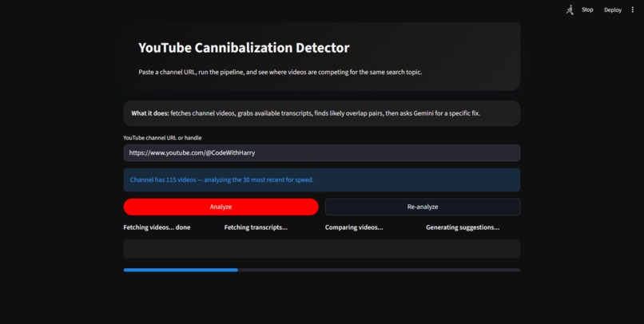Click the 'Channel has 115 videos' info message
Screen dimensions: 644x324
321,180
